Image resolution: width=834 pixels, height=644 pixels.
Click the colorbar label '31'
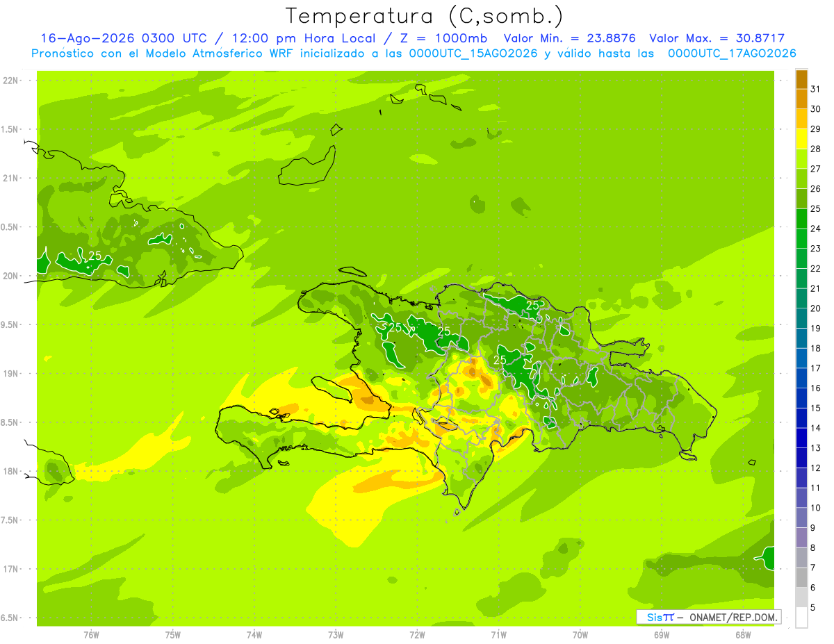[816, 89]
